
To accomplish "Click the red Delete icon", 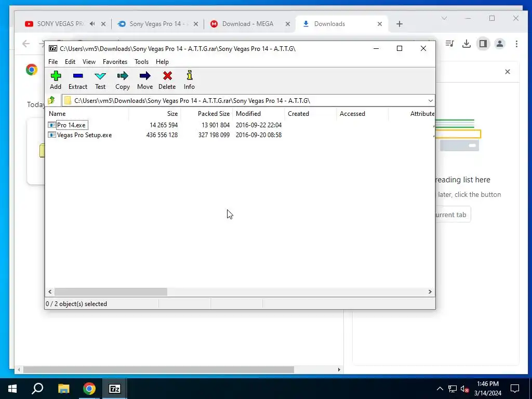I will (x=167, y=76).
